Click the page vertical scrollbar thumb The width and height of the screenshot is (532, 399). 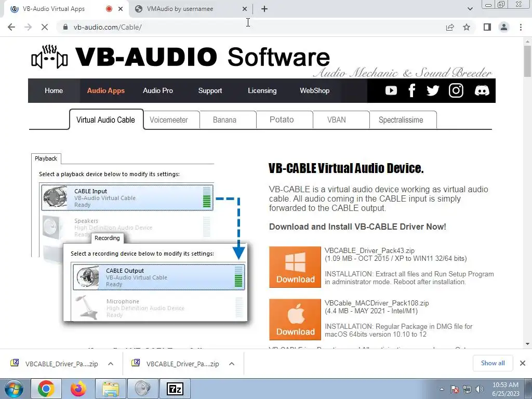(x=527, y=61)
